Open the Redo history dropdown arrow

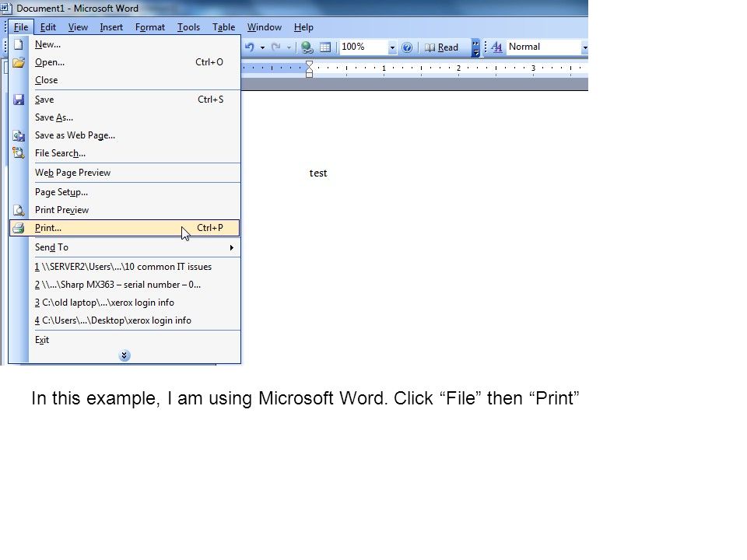[x=289, y=47]
